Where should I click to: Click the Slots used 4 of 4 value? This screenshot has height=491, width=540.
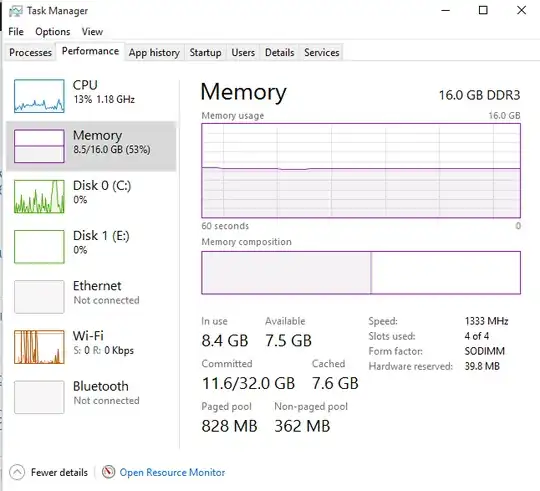pyautogui.click(x=477, y=336)
